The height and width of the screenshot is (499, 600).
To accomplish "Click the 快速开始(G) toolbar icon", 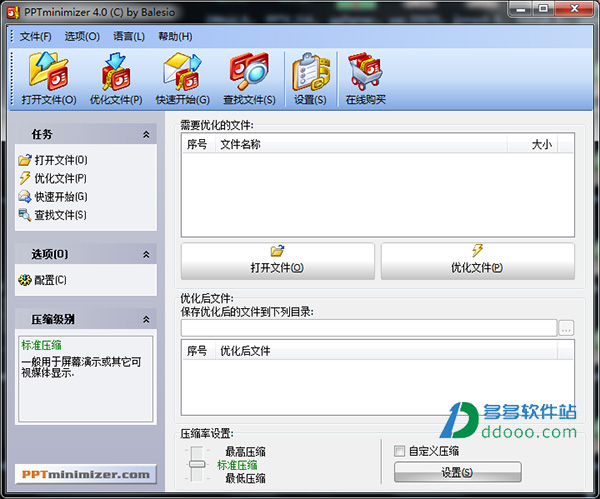I will 183,78.
